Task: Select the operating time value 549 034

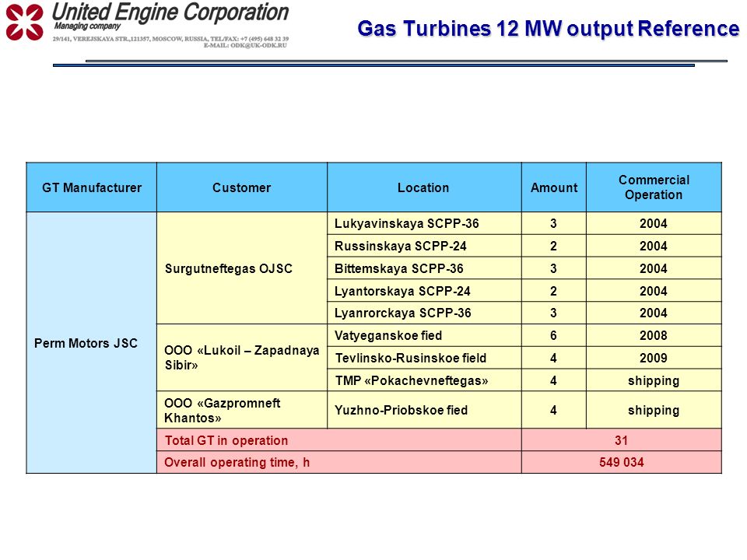Action: 621,462
